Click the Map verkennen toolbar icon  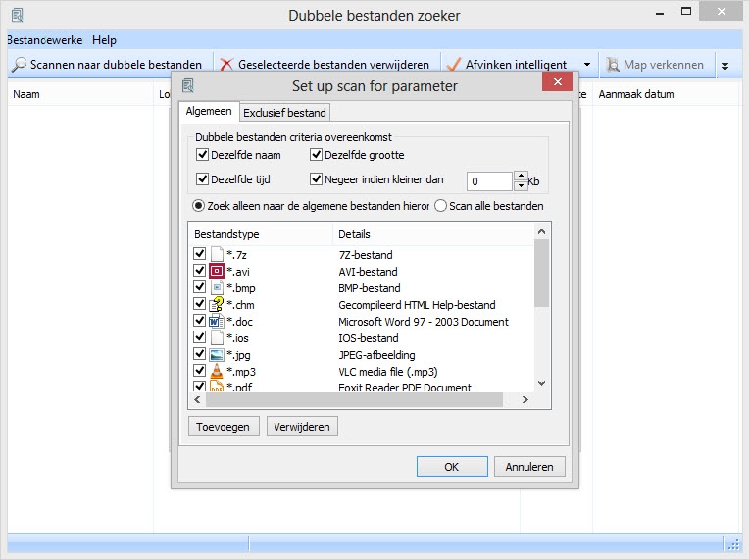pyautogui.click(x=613, y=65)
